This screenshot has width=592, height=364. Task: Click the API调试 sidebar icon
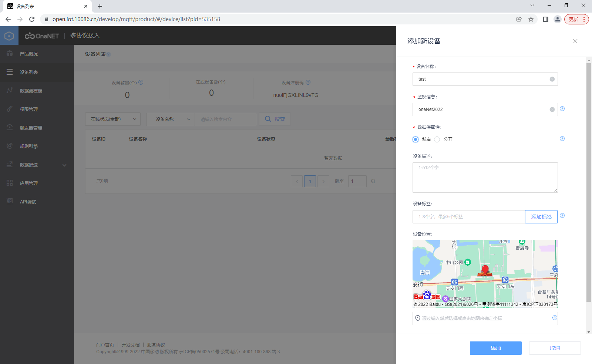[x=10, y=201]
